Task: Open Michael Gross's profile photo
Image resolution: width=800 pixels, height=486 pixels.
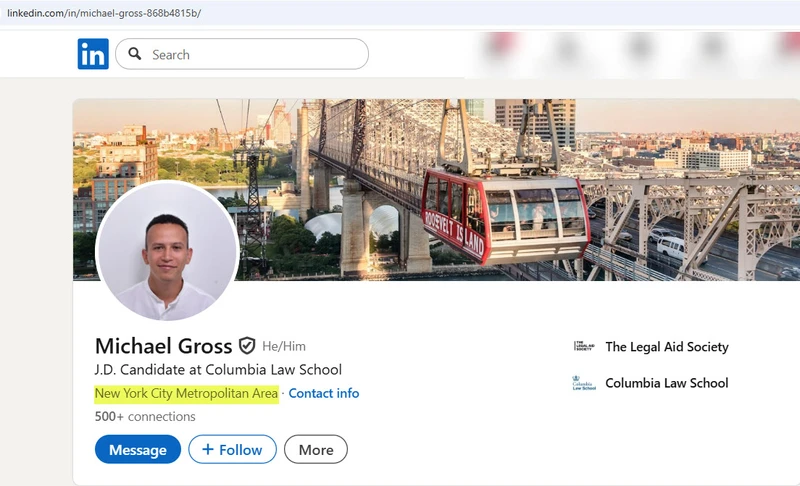Action: pos(167,251)
